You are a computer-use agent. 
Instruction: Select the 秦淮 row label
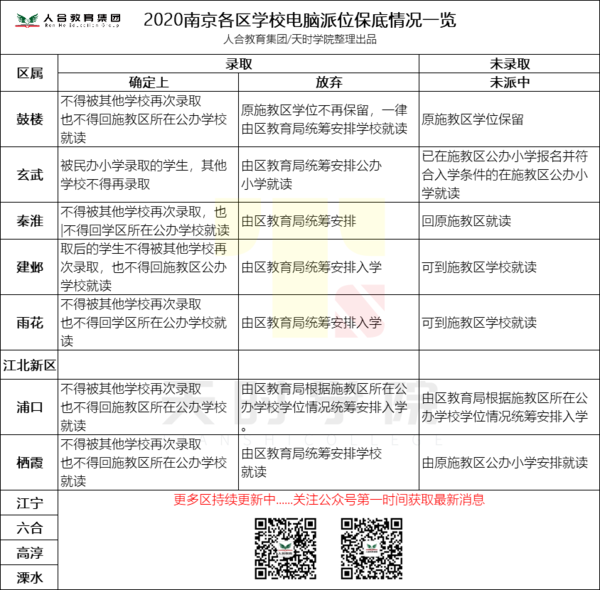(29, 221)
